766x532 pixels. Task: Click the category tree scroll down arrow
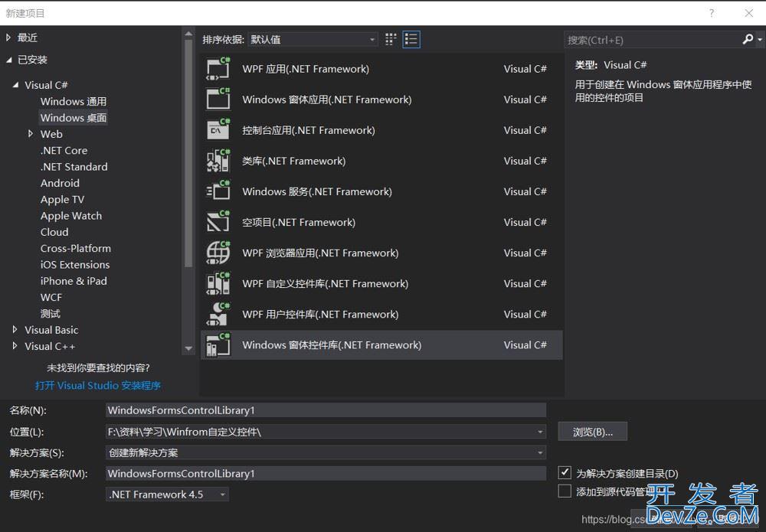[x=188, y=348]
